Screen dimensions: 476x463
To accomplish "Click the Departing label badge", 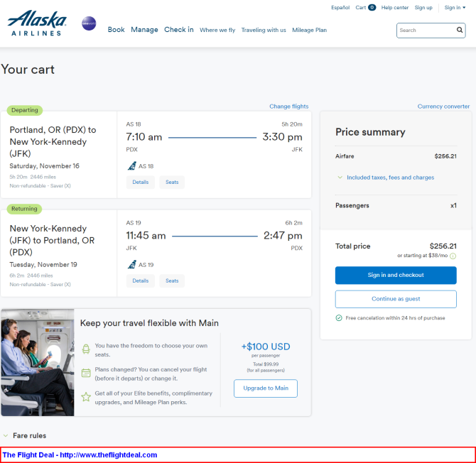I will click(25, 110).
